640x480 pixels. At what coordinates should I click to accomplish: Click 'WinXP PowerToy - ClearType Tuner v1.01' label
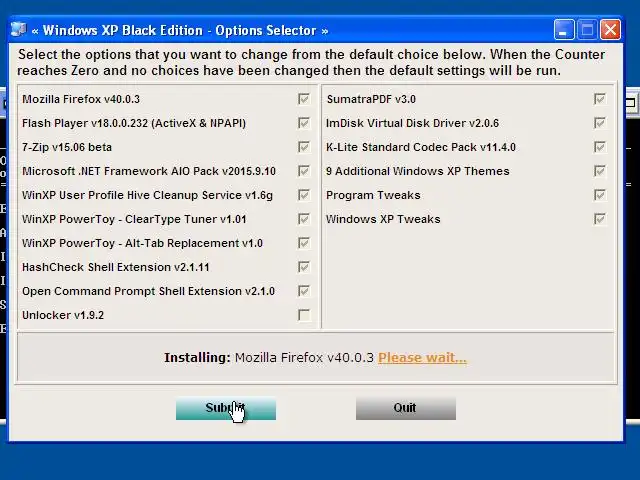pyautogui.click(x=134, y=219)
